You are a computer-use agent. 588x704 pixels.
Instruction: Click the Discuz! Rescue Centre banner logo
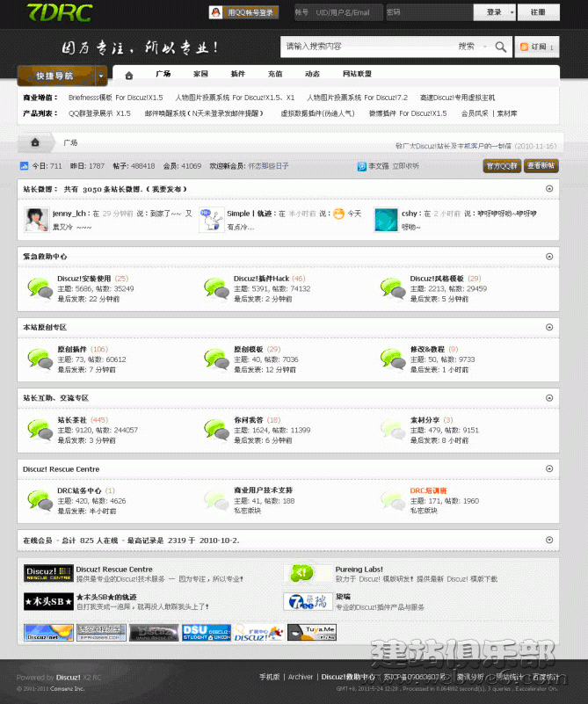[x=48, y=573]
